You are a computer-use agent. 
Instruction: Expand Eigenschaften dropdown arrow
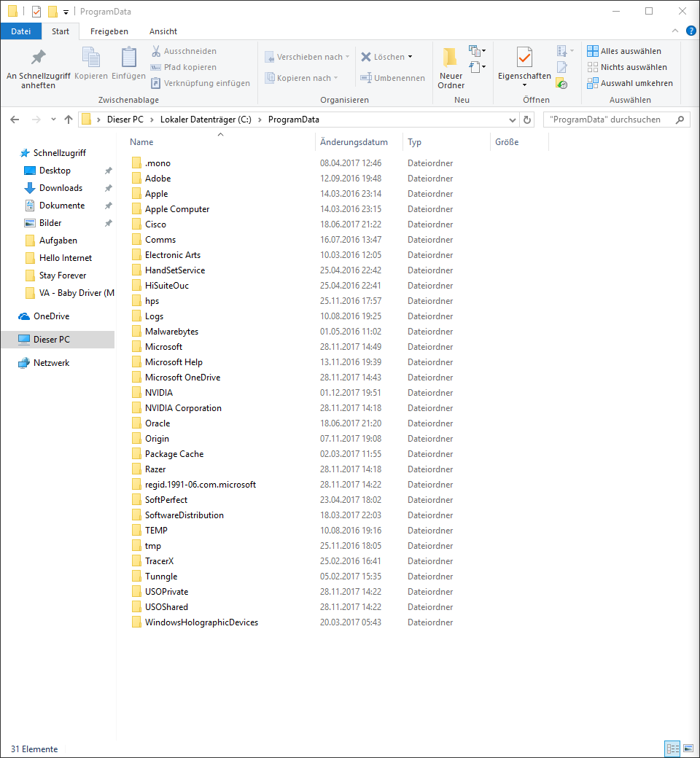point(524,85)
